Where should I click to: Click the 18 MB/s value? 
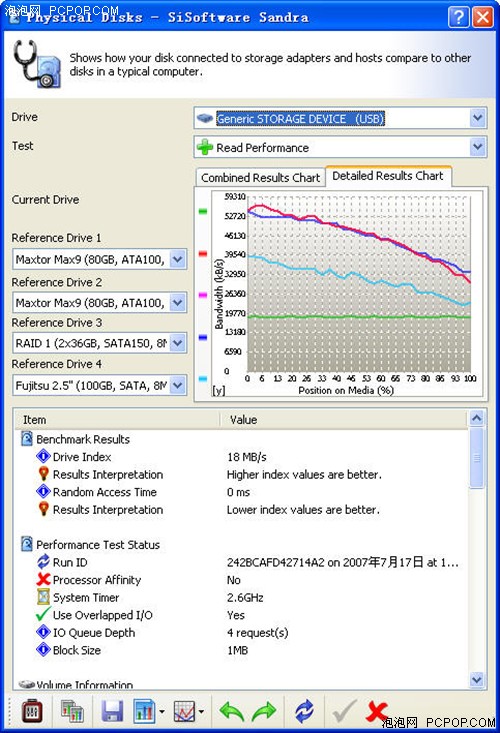[x=246, y=457]
